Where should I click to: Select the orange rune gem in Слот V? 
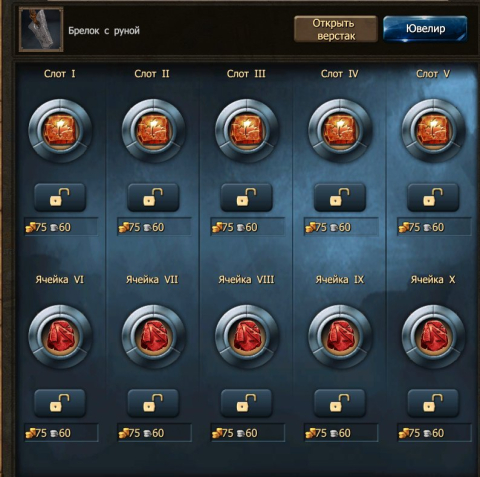point(433,130)
